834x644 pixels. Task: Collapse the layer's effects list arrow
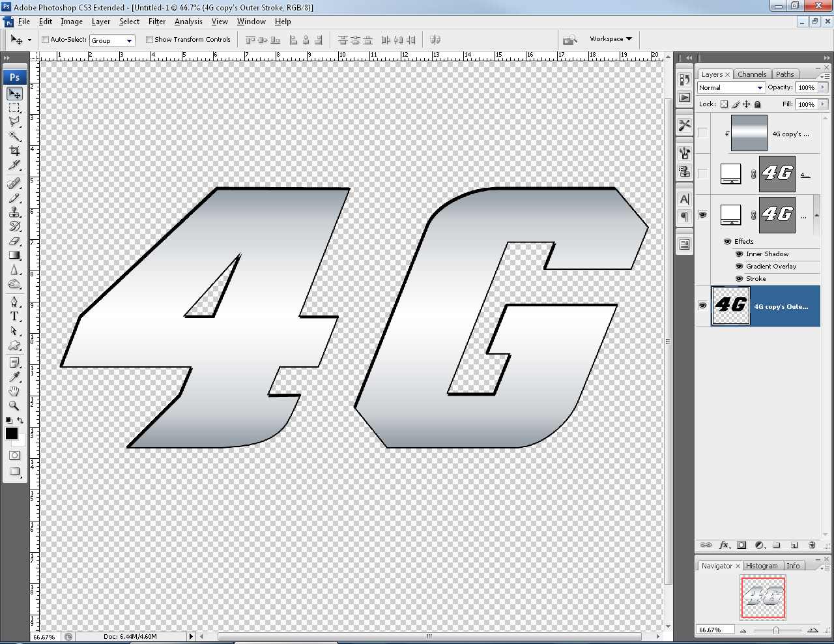point(816,215)
